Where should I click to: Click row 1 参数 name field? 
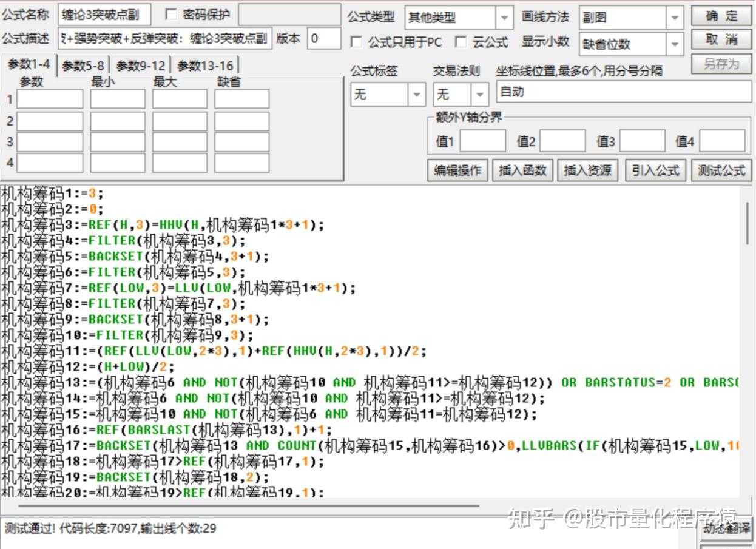[x=50, y=99]
